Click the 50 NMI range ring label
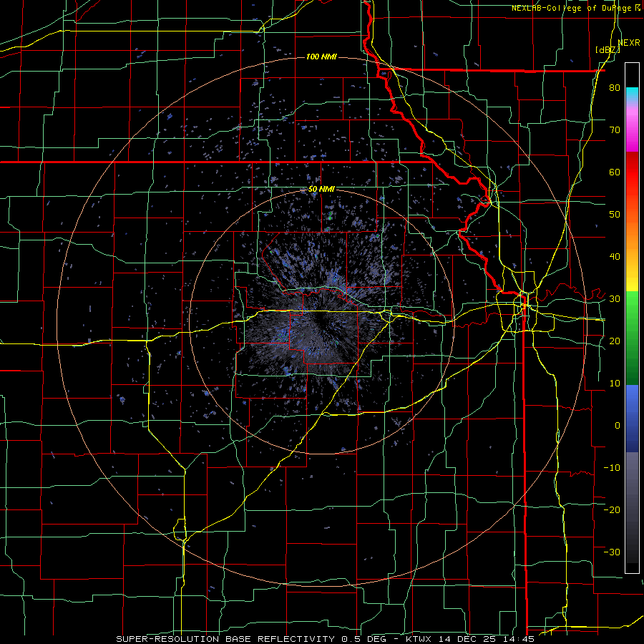Screen dimensions: 644x644 [x=321, y=190]
